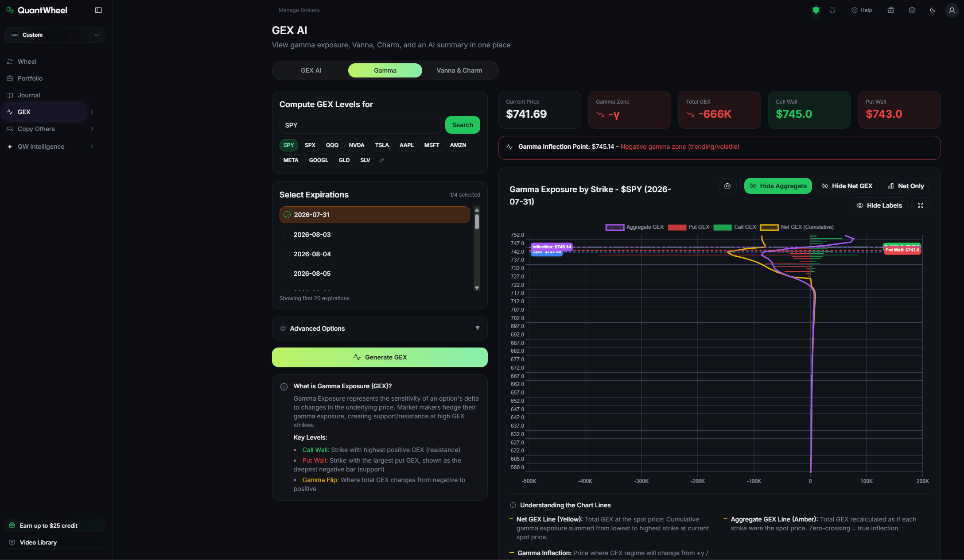Click Earn up to $25 credit

[55, 525]
